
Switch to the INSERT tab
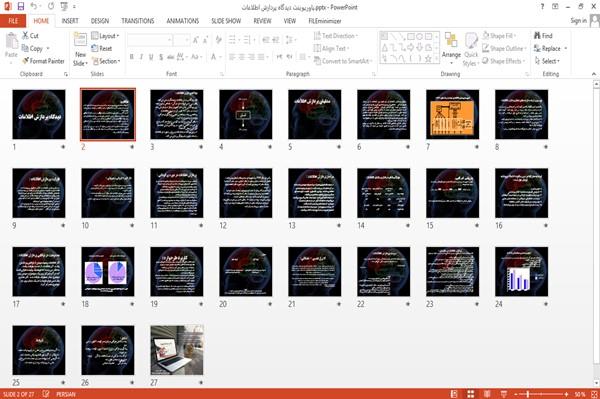pos(70,21)
